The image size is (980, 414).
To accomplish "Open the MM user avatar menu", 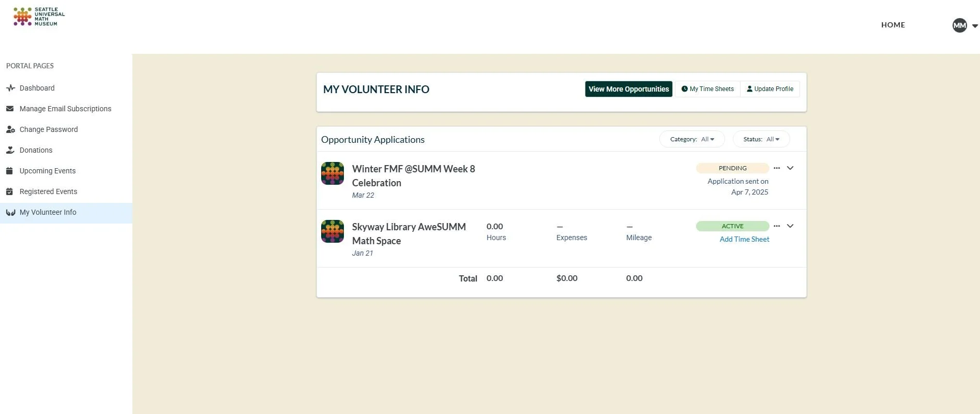I will point(960,25).
